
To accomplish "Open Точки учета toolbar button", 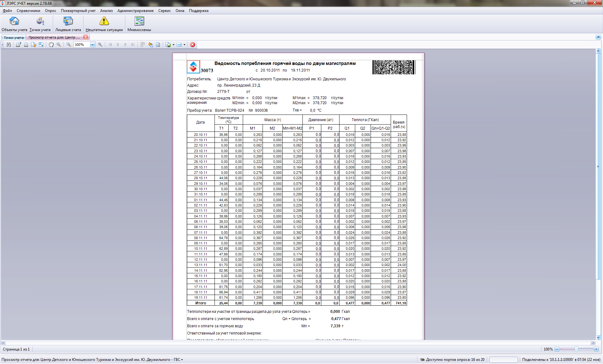I will pyautogui.click(x=40, y=24).
